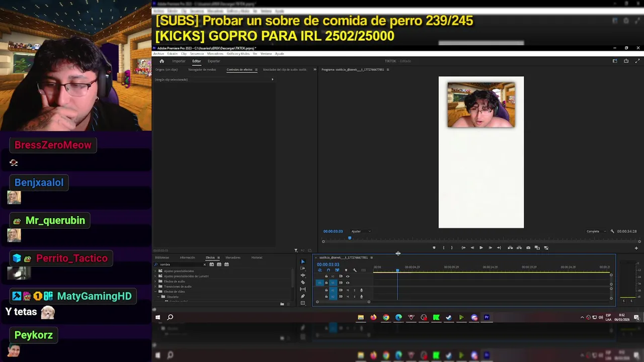The height and width of the screenshot is (362, 644).
Task: Open timeline display settings wrench
Action: [x=355, y=270]
